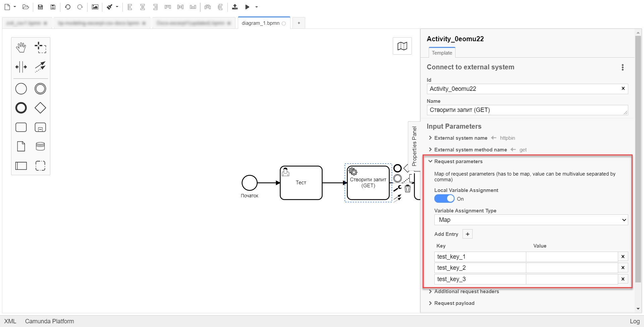This screenshot has height=327, width=644.
Task: Create a new file from toolbar
Action: 7,7
